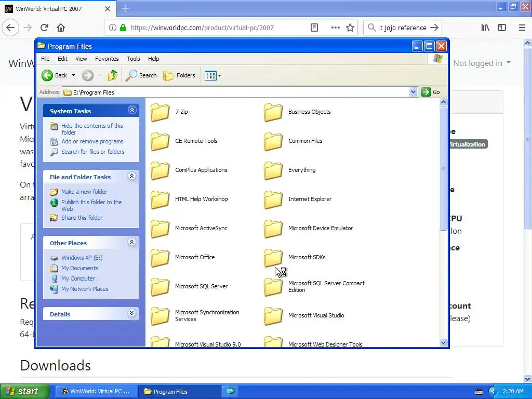Image resolution: width=532 pixels, height=399 pixels.
Task: Click the Firefox reload button
Action: click(45, 28)
